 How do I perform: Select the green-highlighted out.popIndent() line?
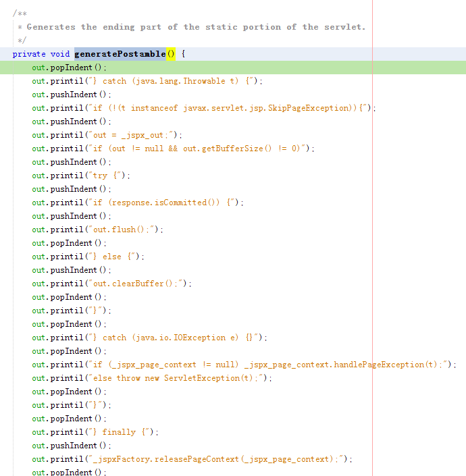point(233,68)
